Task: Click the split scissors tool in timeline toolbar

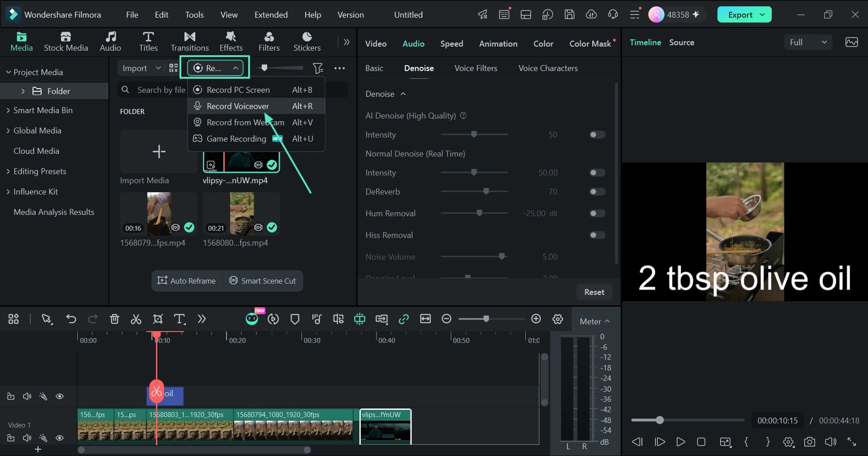Action: [136, 319]
